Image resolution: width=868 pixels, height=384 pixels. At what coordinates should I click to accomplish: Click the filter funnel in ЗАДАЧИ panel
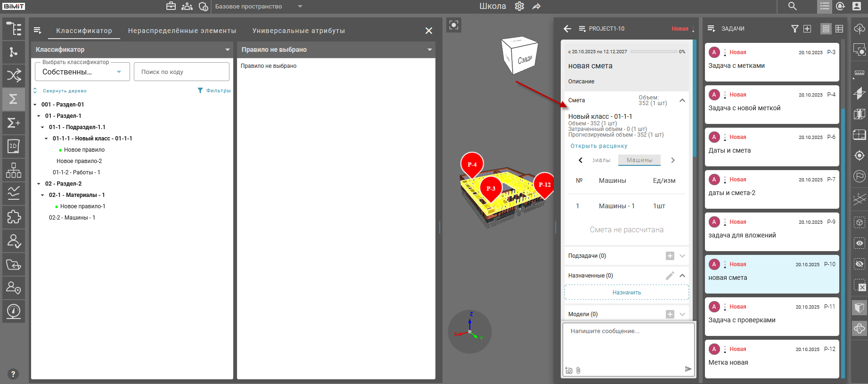(794, 29)
